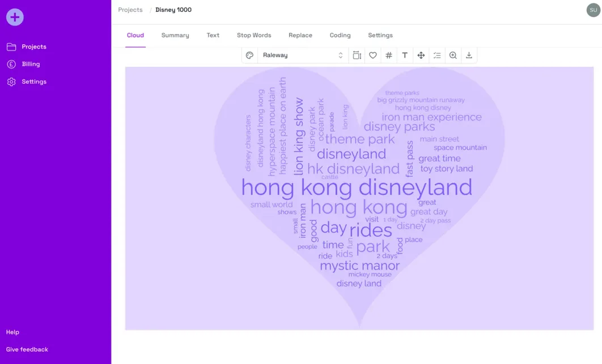Click '2 day pass' in the cloud
This screenshot has height=364, width=602.
pyautogui.click(x=435, y=221)
